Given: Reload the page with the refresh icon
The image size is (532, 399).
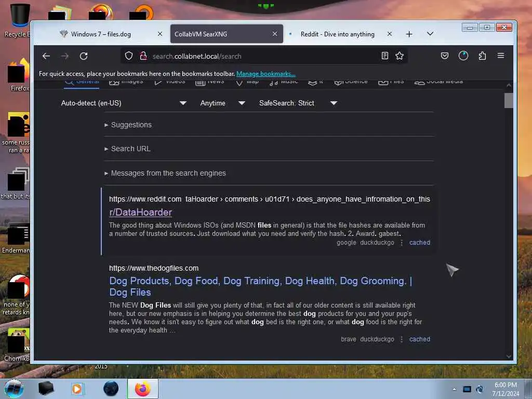Looking at the screenshot, I should pos(84,56).
